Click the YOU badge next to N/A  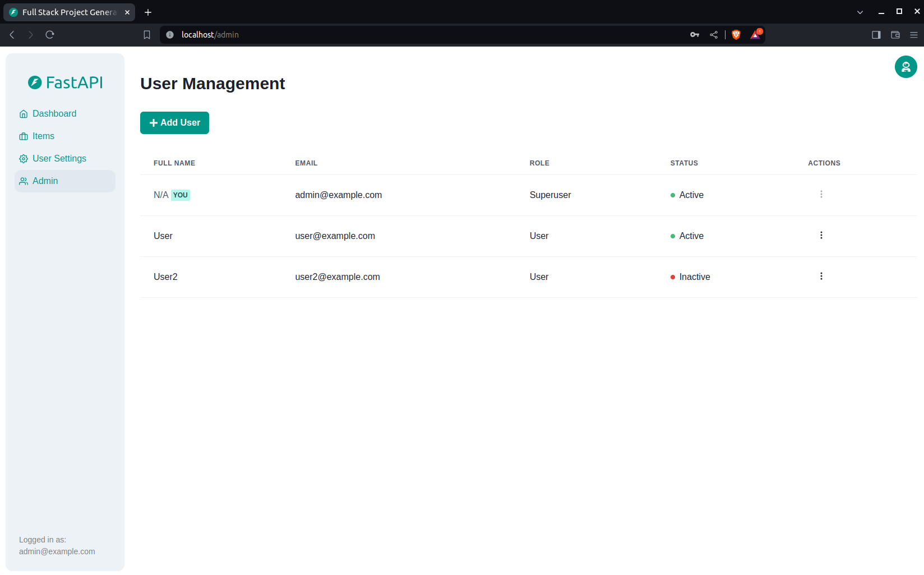click(180, 195)
